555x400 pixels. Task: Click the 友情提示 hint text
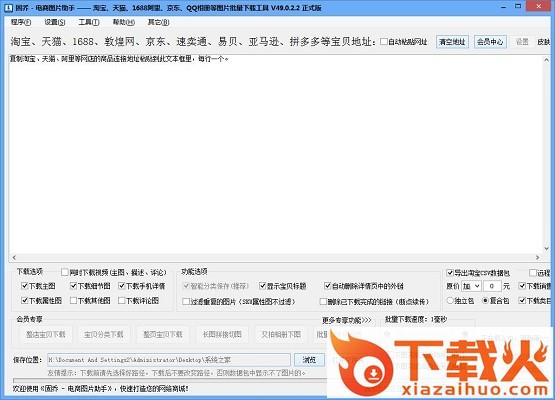pyautogui.click(x=176, y=373)
